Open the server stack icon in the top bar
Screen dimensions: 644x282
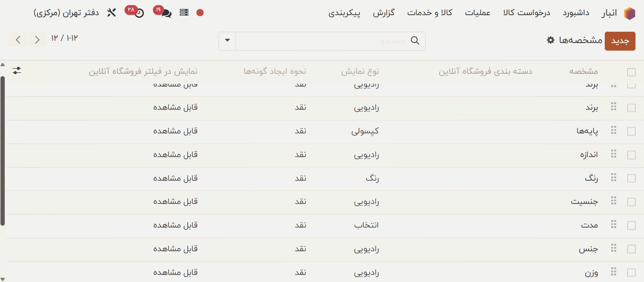coord(184,13)
